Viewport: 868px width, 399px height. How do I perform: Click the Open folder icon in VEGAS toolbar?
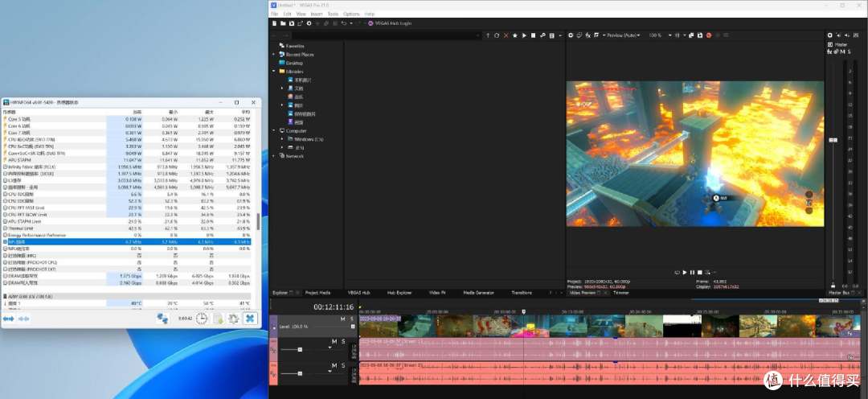[x=283, y=23]
